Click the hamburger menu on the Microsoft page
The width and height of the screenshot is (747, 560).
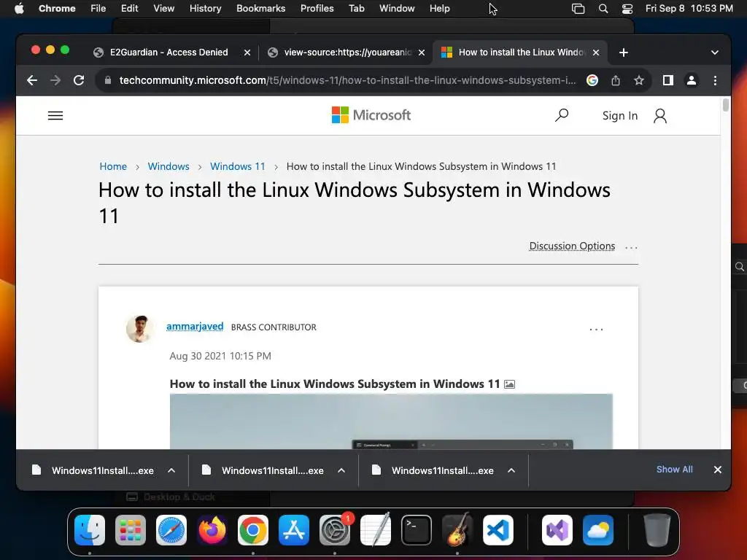[55, 116]
